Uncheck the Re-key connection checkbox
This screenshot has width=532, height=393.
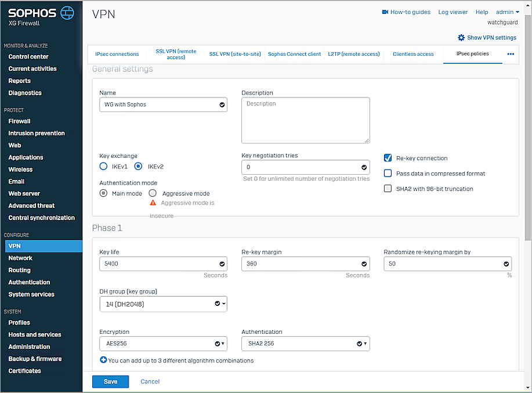(x=388, y=158)
